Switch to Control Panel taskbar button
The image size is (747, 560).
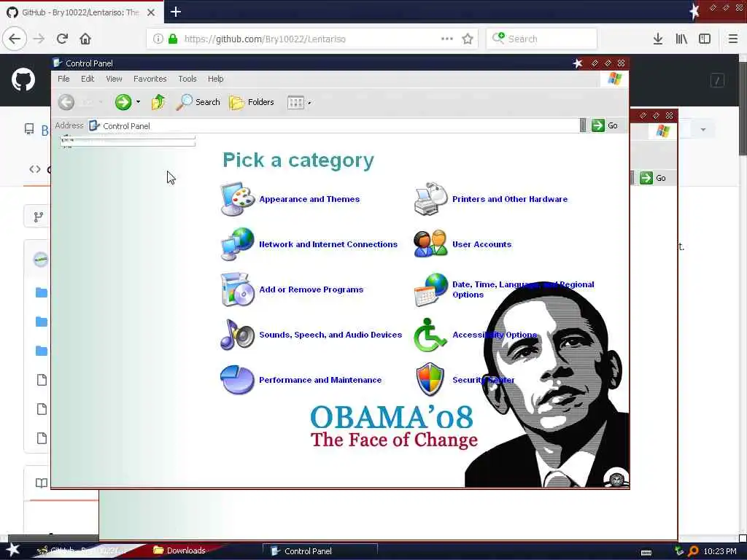click(x=320, y=551)
